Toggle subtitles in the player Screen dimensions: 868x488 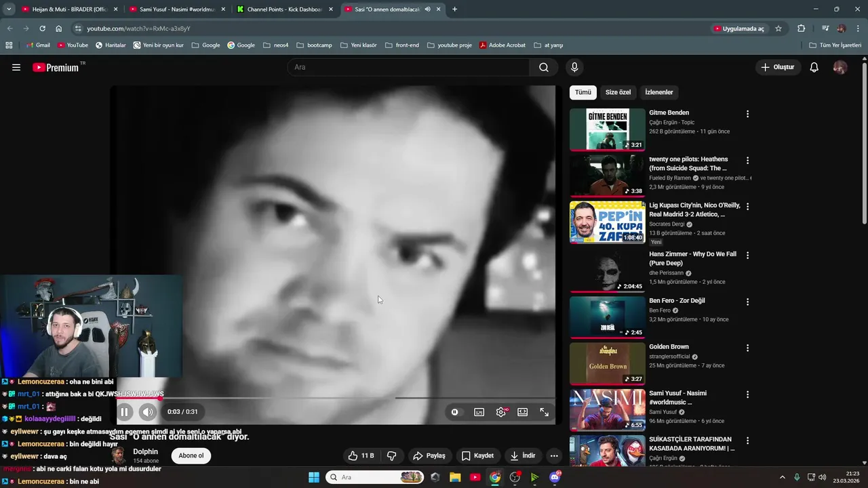479,411
